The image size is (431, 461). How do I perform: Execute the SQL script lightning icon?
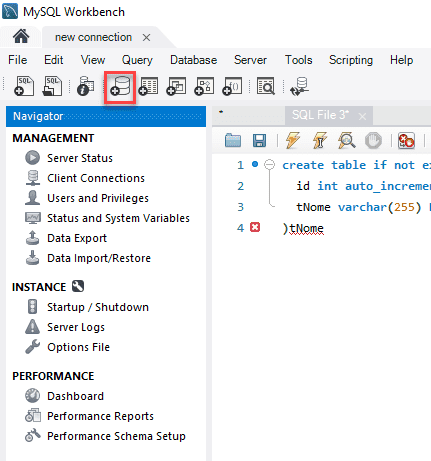[293, 140]
